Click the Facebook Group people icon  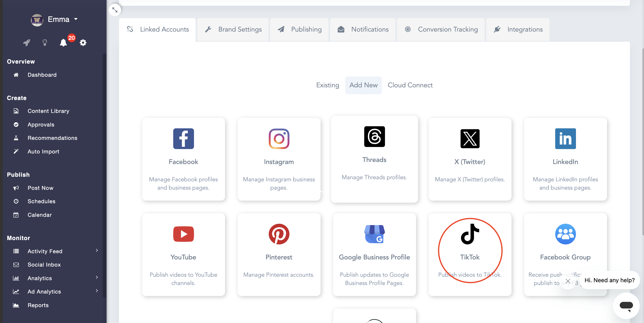click(565, 234)
